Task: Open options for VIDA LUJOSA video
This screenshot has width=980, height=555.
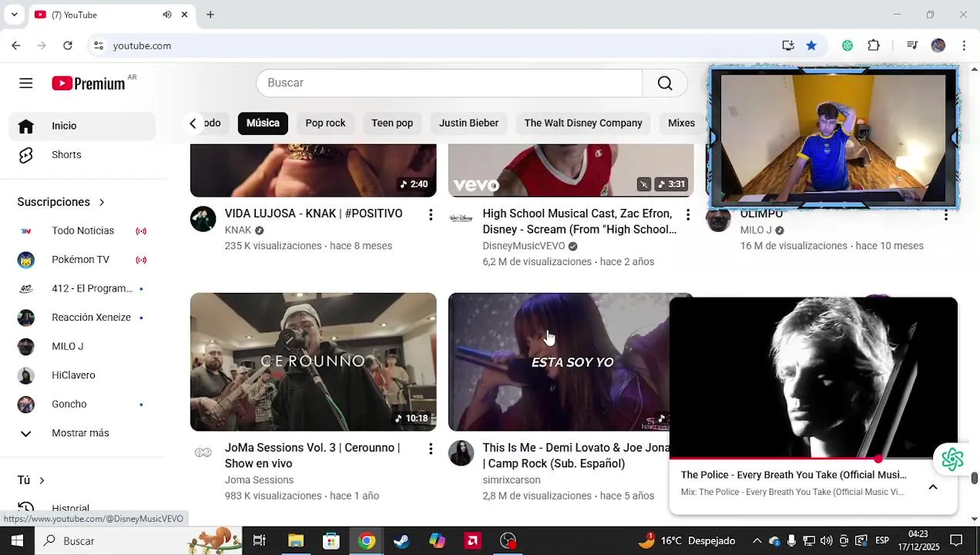Action: (x=431, y=215)
